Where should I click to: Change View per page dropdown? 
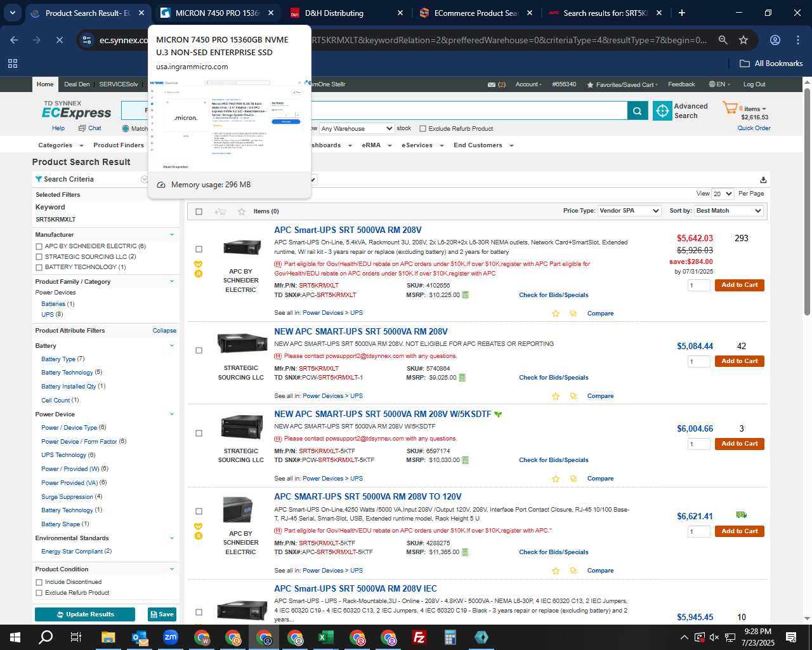723,194
